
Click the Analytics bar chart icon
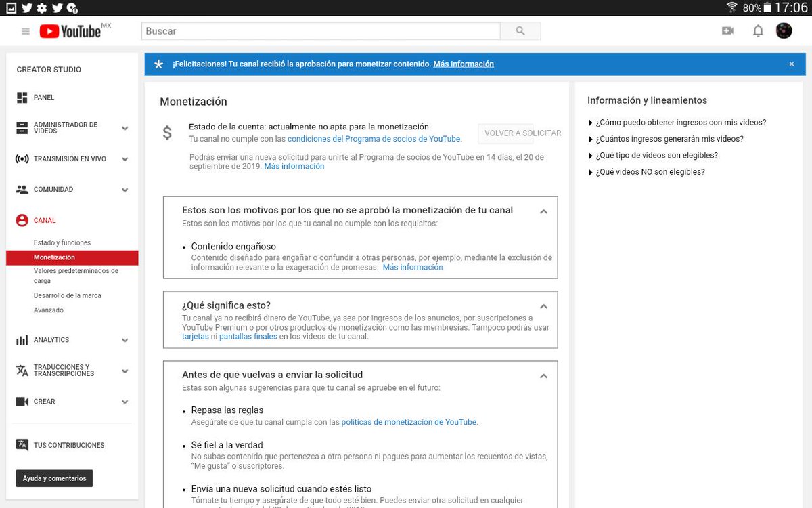(x=22, y=340)
